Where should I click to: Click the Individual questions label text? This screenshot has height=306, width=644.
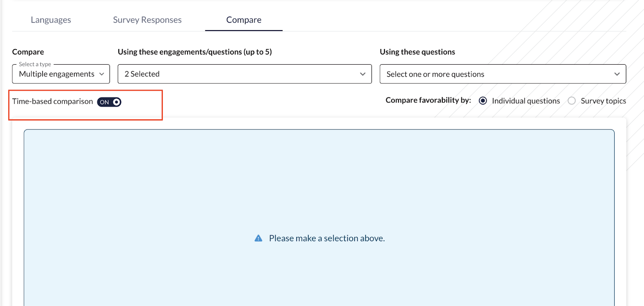pos(526,101)
